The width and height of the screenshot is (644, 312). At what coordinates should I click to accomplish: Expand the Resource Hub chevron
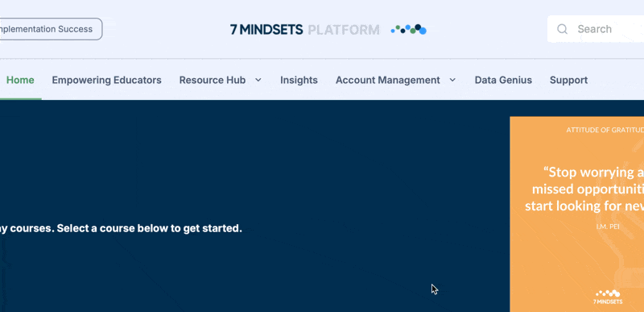point(258,80)
